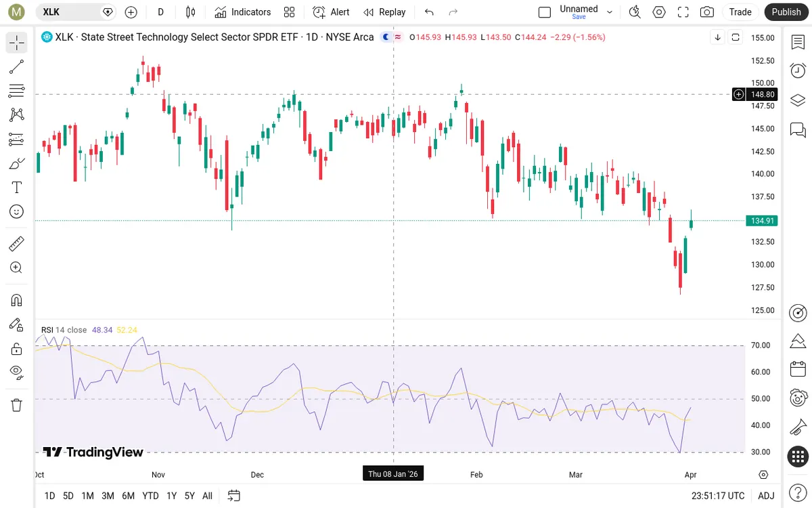Start bar Replay mode

pos(384,12)
